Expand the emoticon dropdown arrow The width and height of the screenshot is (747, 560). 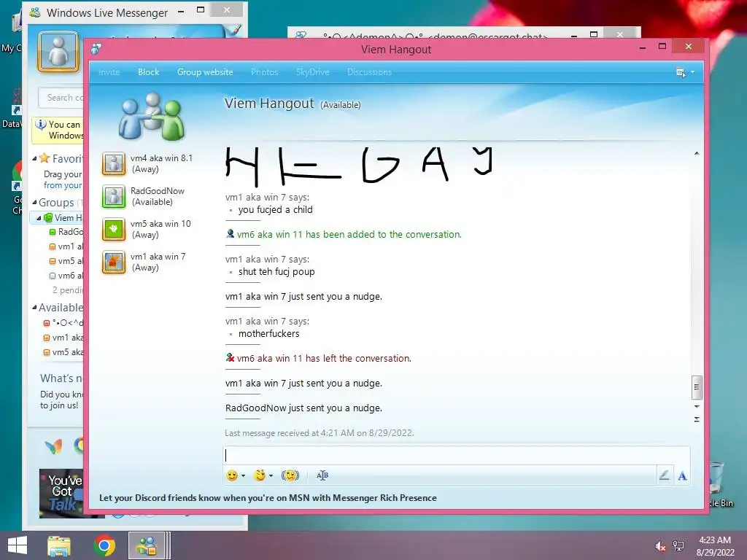click(x=243, y=475)
